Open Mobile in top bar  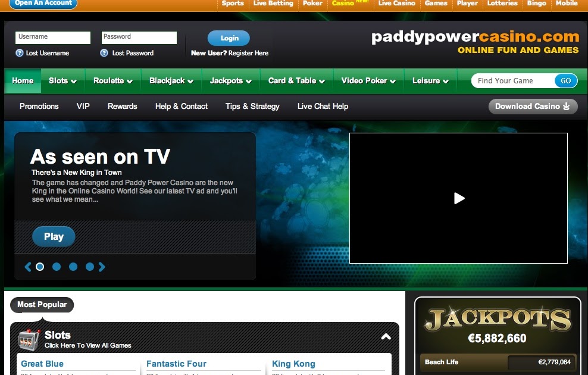coord(566,4)
